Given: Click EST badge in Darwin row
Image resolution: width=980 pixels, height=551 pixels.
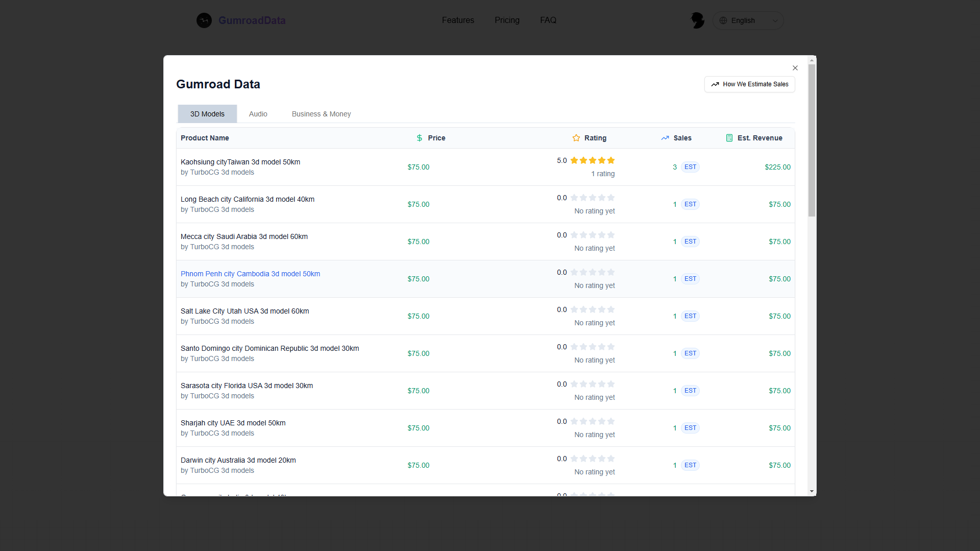Looking at the screenshot, I should coord(690,465).
